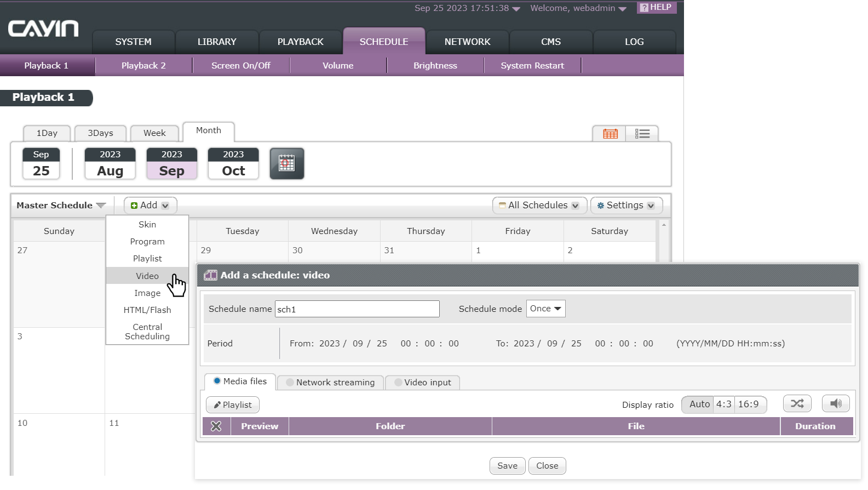Go to 2023 Aug month
The height and width of the screenshot is (490, 868).
(110, 163)
